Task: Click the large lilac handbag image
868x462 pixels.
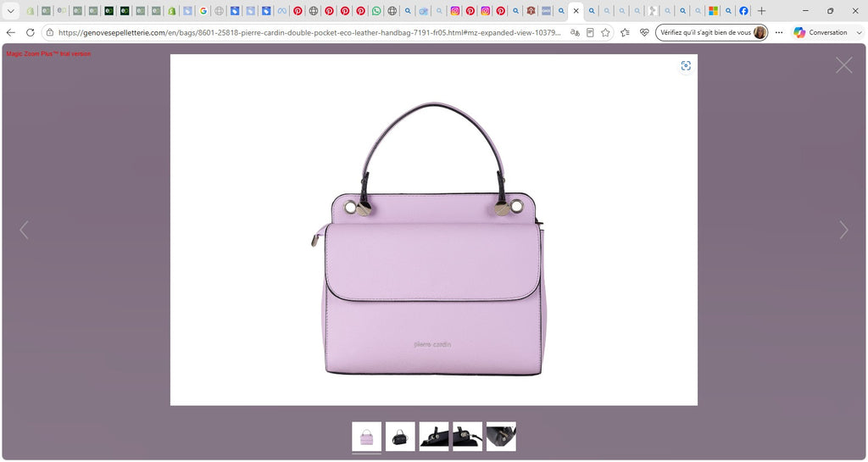Action: click(433, 230)
